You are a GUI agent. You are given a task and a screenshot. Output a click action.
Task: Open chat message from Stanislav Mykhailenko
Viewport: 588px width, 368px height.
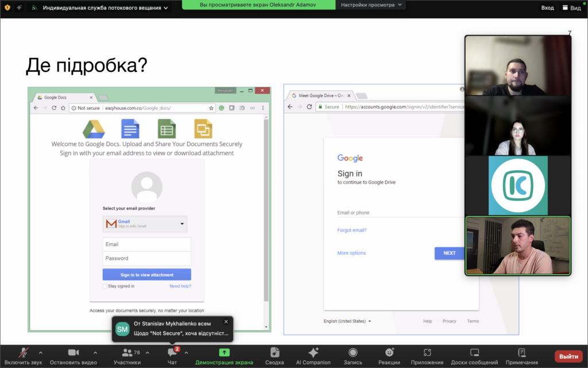pyautogui.click(x=172, y=329)
